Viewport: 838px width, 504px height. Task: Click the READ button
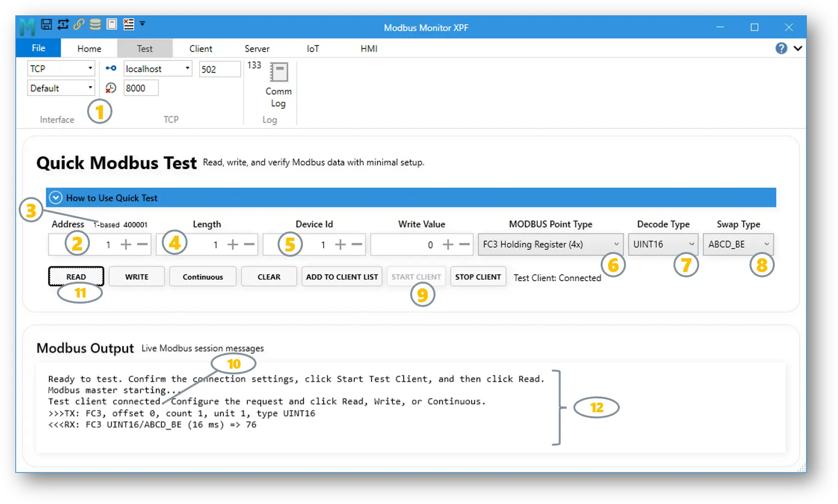76,276
